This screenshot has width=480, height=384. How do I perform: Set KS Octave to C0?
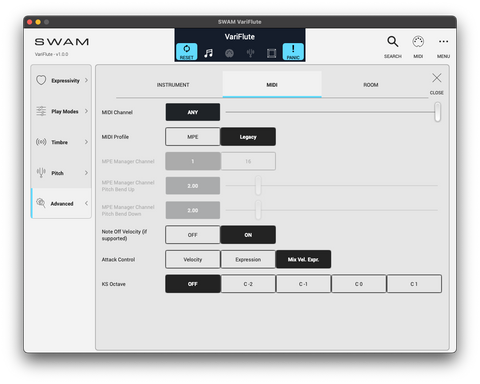tap(359, 284)
